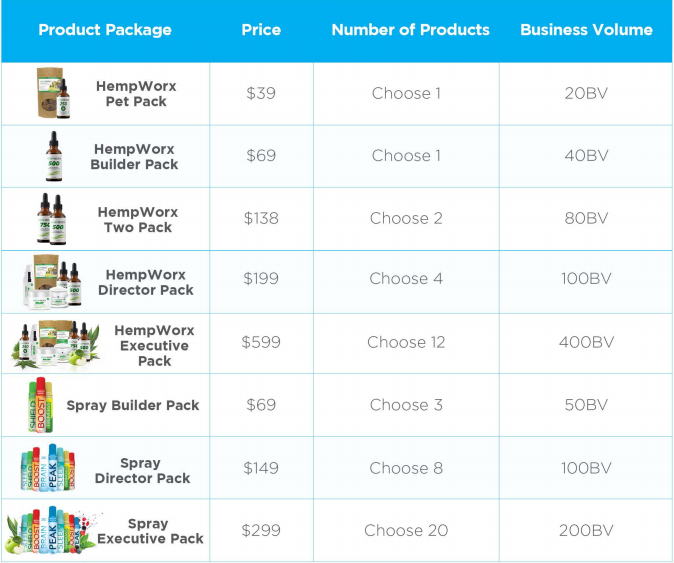
Task: Select the Spray Builder Pack bottles image
Action: click(x=41, y=405)
